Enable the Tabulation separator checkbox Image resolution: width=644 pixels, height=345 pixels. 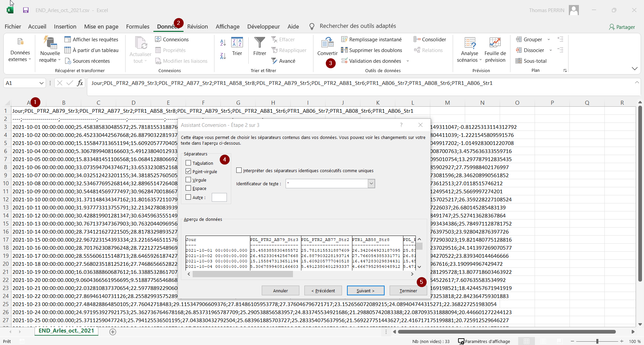click(188, 163)
